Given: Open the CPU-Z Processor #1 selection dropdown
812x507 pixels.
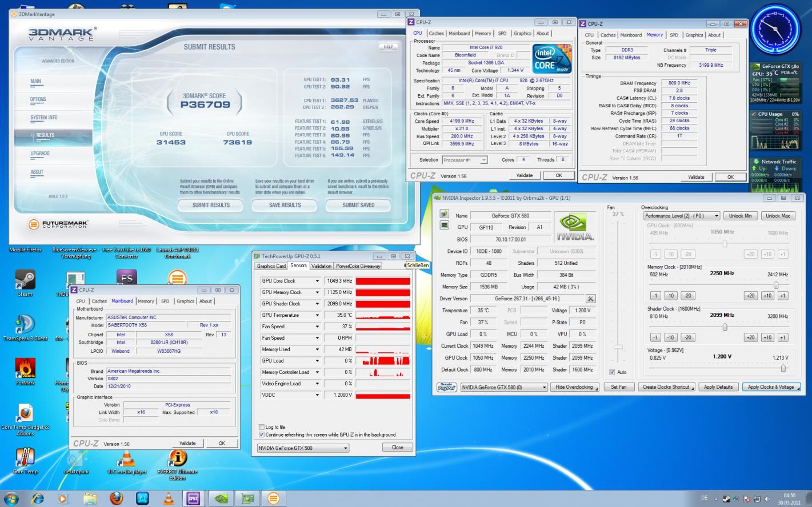Looking at the screenshot, I should (x=465, y=160).
